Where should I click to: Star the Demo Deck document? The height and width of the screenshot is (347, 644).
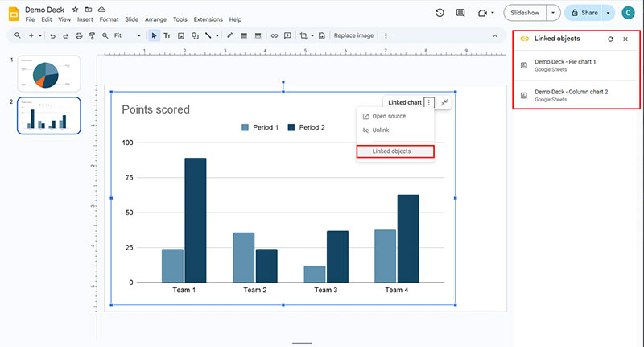point(75,9)
